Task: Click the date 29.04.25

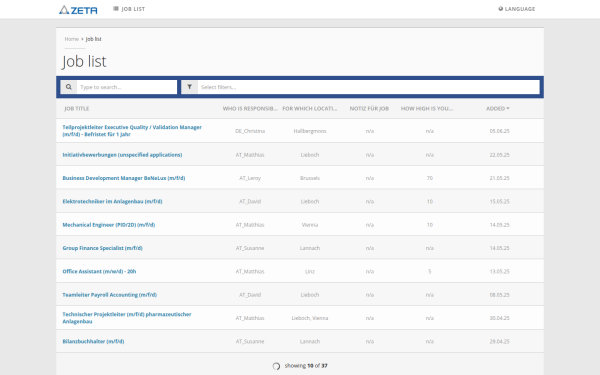Action: (499, 342)
